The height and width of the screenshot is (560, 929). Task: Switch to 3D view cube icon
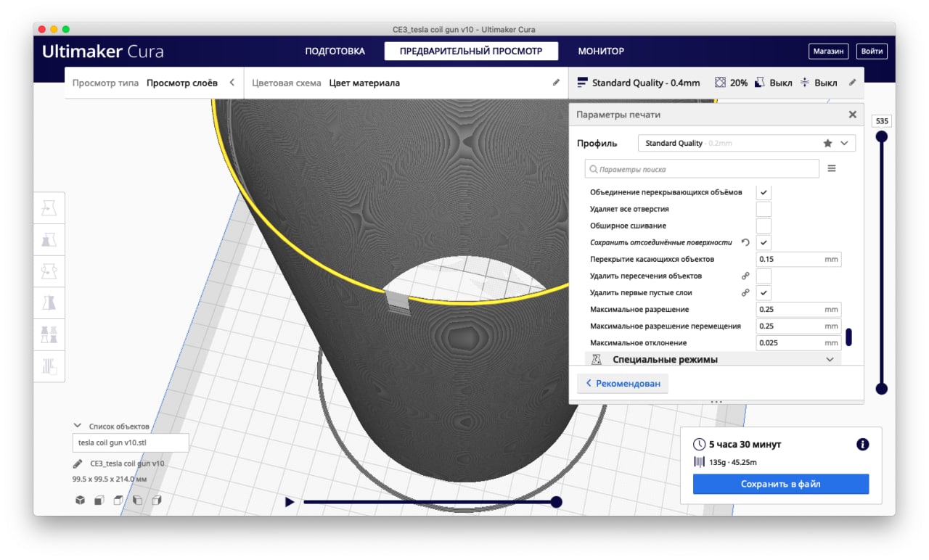click(80, 501)
